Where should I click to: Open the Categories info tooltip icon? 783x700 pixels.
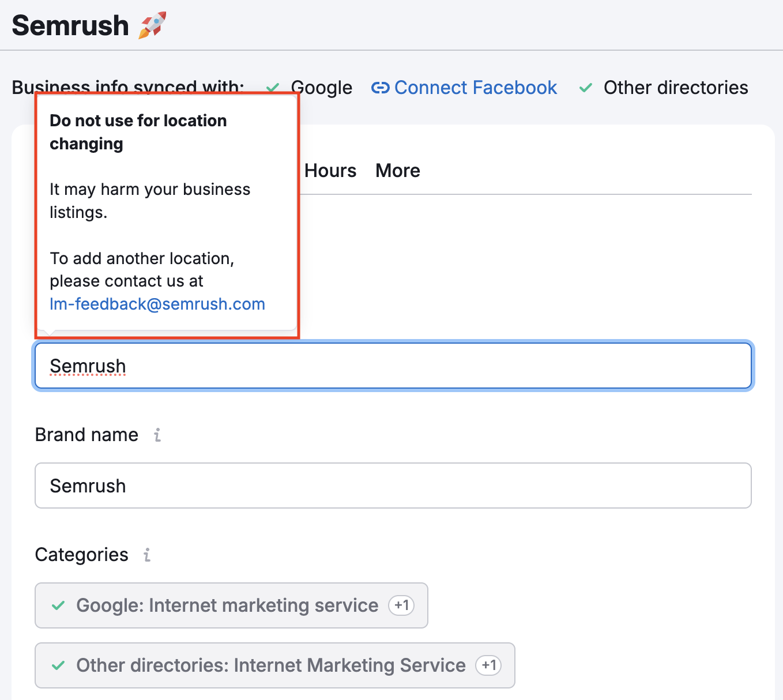147,555
